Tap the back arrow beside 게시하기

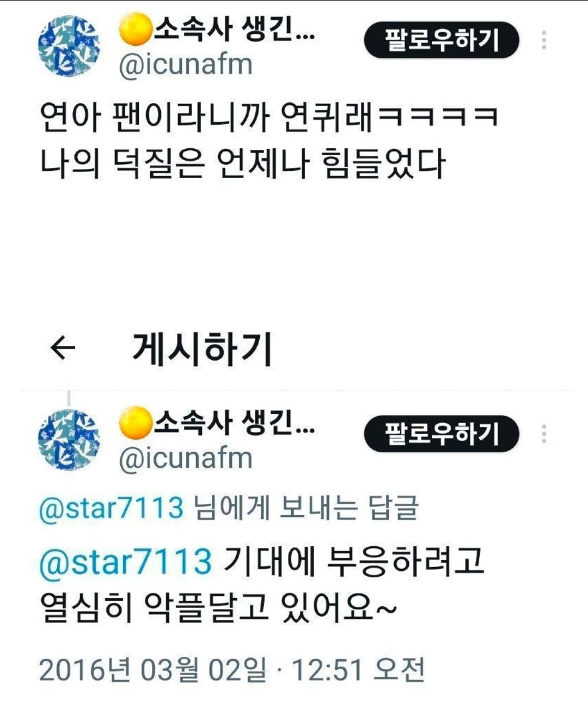(63, 348)
